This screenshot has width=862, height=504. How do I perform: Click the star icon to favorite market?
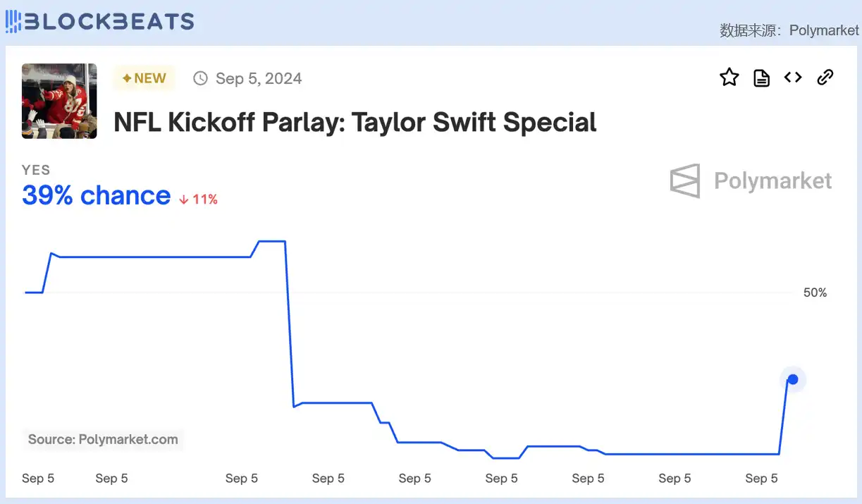pos(729,78)
